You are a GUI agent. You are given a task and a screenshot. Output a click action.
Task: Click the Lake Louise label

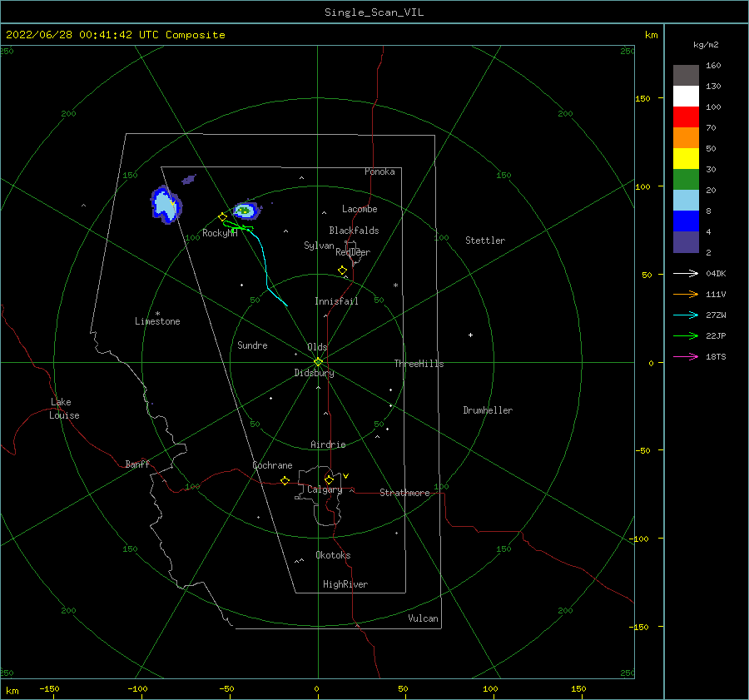tap(64, 409)
